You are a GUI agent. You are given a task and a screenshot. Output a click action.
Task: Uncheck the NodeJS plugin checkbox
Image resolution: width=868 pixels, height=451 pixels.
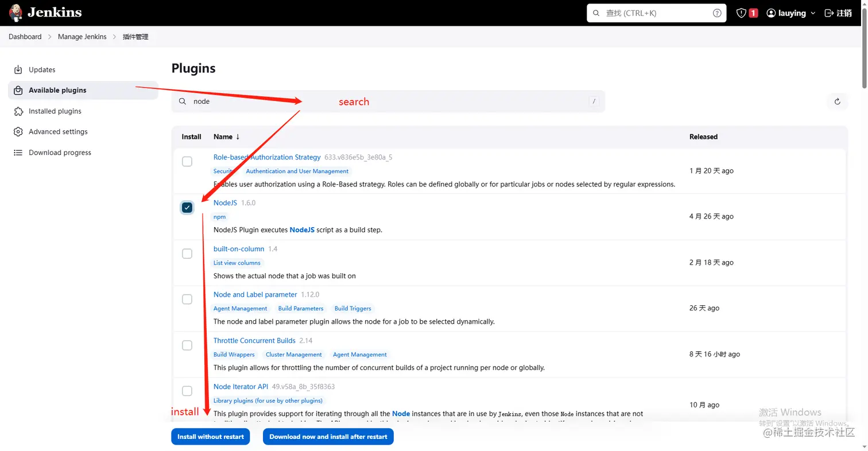187,207
